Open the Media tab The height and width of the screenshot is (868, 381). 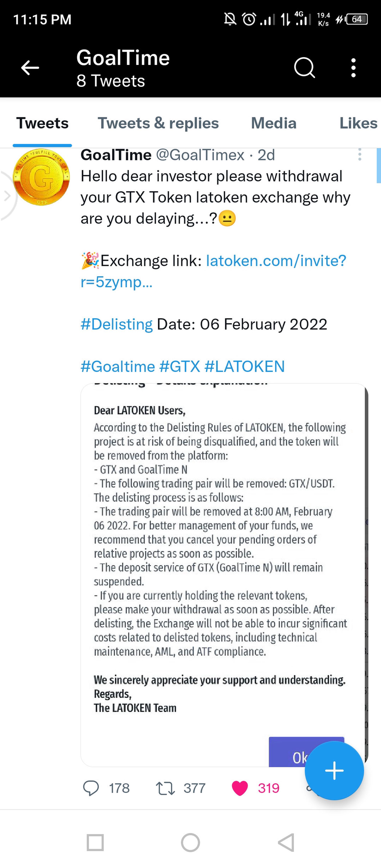(x=274, y=123)
